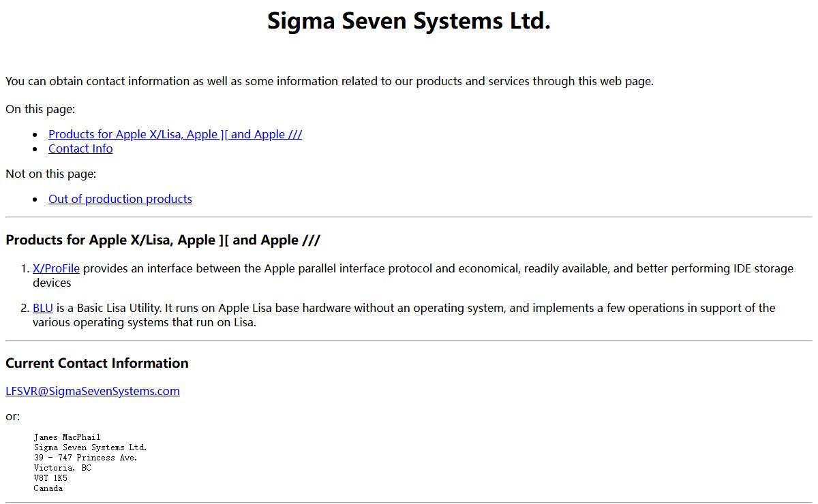Click the '39 - 747 Princess Ave.' address line
The image size is (818, 504).
86,458
